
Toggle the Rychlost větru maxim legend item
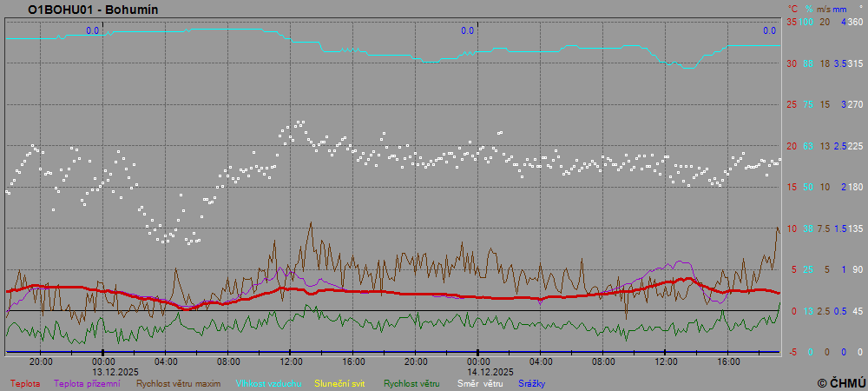pyautogui.click(x=177, y=383)
